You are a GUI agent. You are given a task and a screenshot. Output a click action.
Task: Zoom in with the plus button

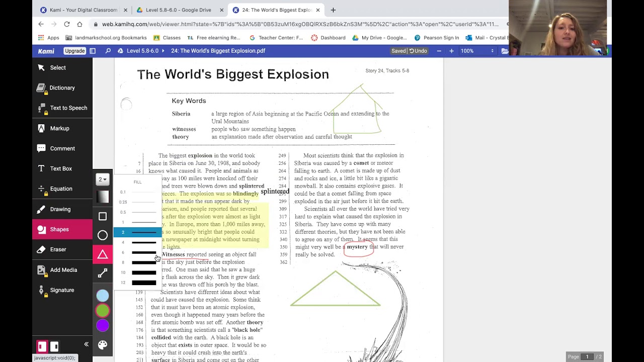pos(451,51)
